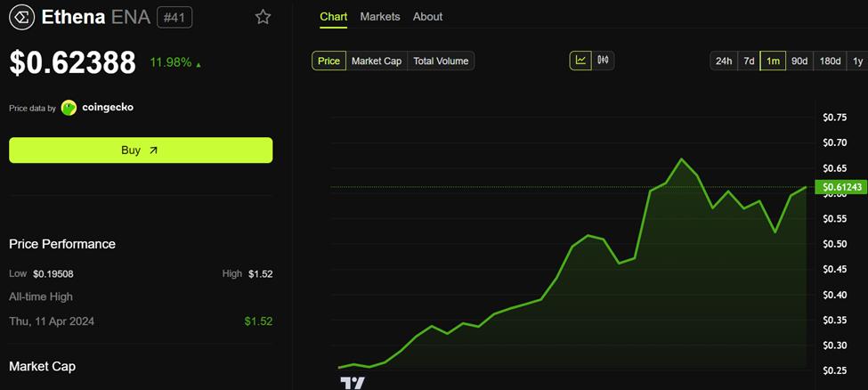Click the chart peak near $0.67
Viewport: 868px width, 390px height.
[x=681, y=159]
